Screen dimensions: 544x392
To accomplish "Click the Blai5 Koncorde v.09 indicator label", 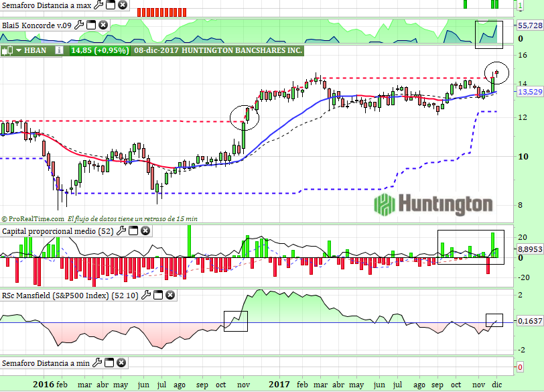I will point(37,25).
